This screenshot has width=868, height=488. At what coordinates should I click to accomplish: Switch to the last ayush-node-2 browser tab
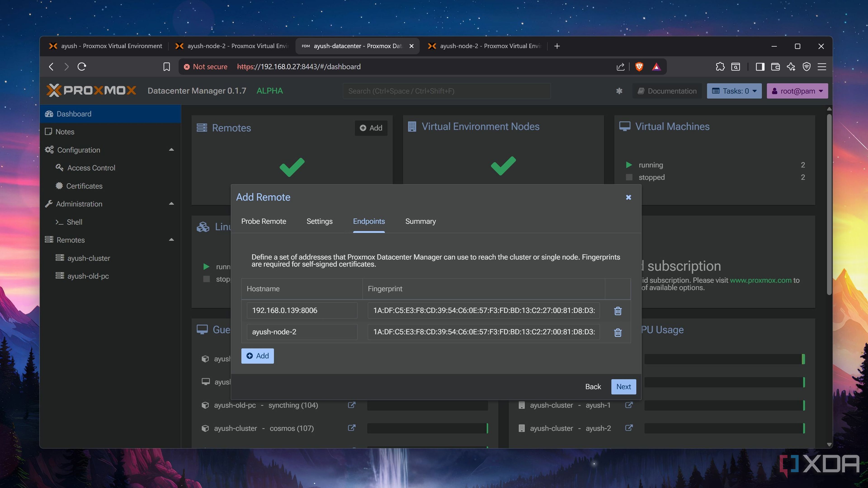(x=484, y=46)
